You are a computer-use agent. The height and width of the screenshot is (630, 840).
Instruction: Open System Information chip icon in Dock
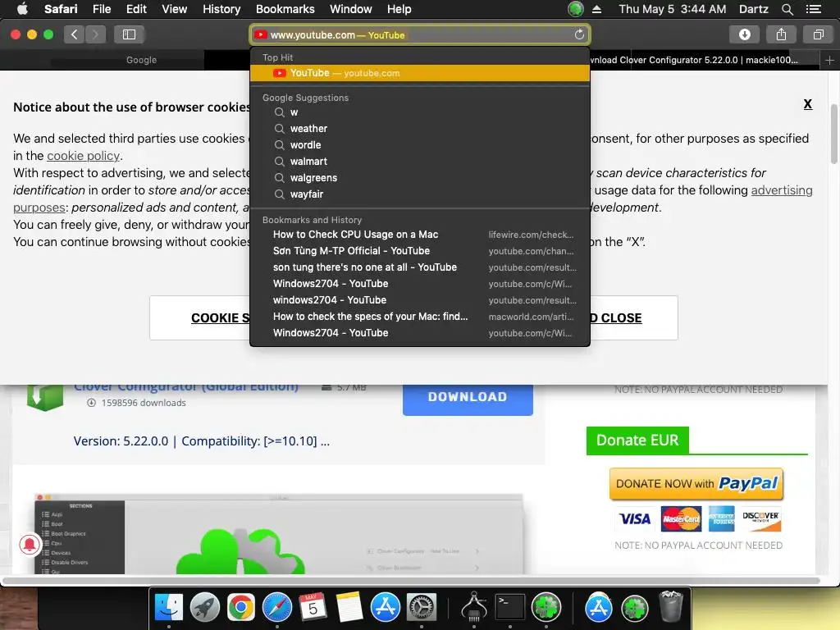(x=474, y=607)
